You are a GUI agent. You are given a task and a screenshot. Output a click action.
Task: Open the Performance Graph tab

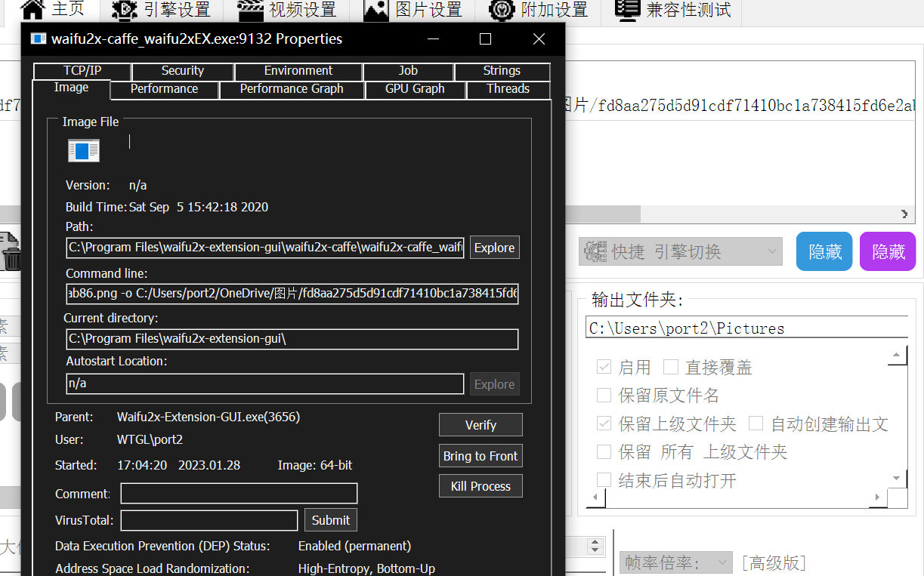[x=292, y=89]
